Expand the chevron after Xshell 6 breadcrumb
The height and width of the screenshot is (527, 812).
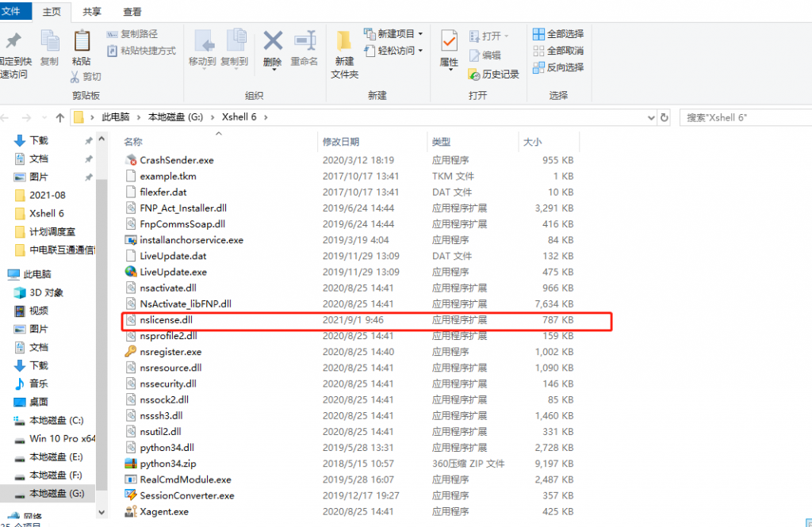coord(266,117)
